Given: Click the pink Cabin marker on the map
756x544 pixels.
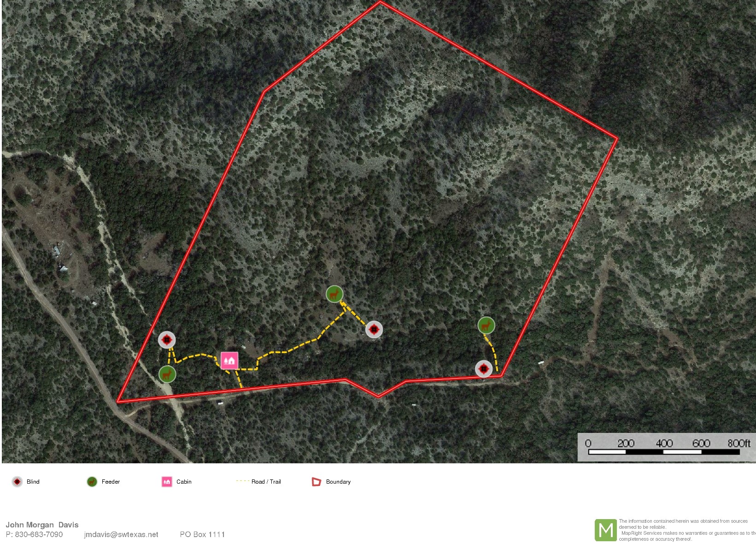Looking at the screenshot, I should pos(229,361).
